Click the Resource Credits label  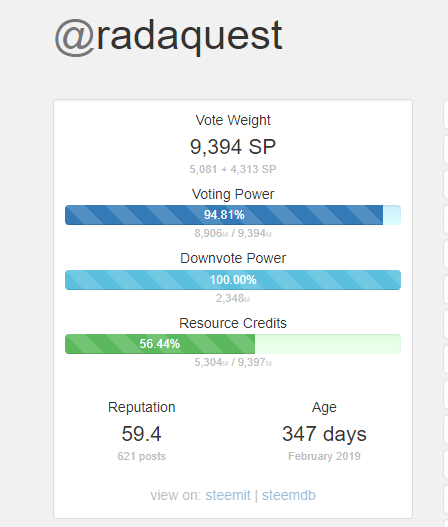coord(233,323)
